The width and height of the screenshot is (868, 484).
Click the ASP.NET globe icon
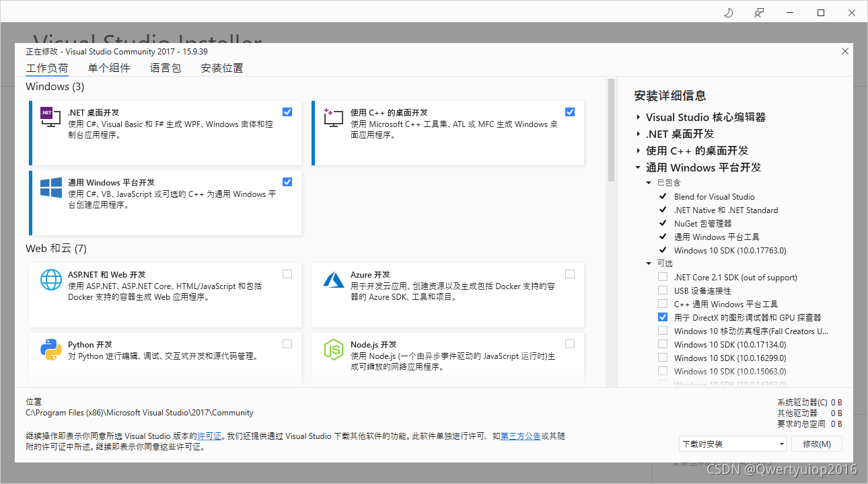(51, 279)
